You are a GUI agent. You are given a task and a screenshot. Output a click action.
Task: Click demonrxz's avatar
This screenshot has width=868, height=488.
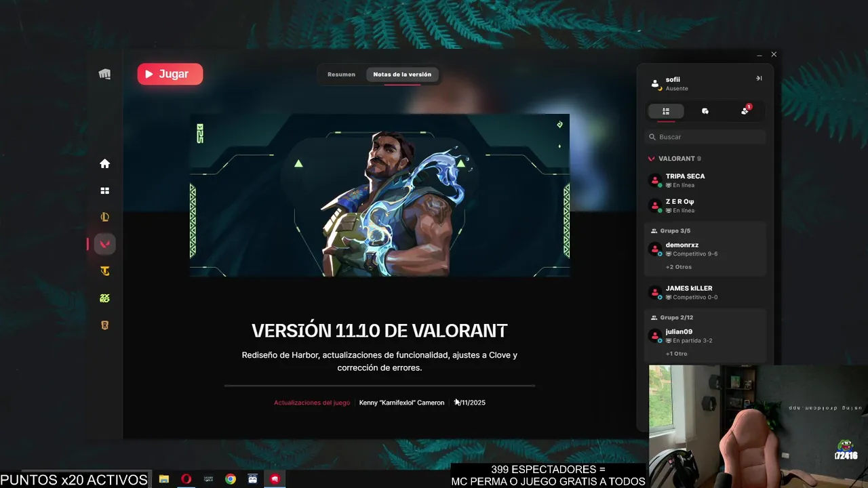pos(655,249)
